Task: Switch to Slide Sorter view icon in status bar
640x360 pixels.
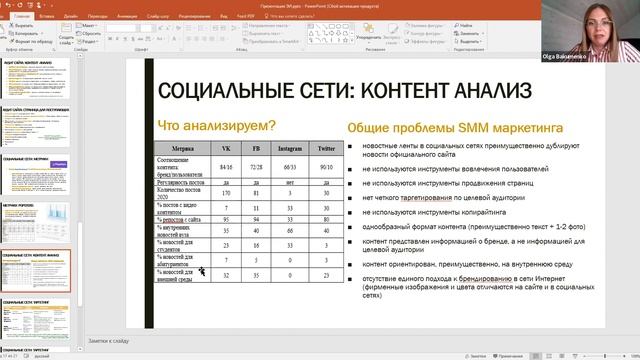Action: (549, 356)
